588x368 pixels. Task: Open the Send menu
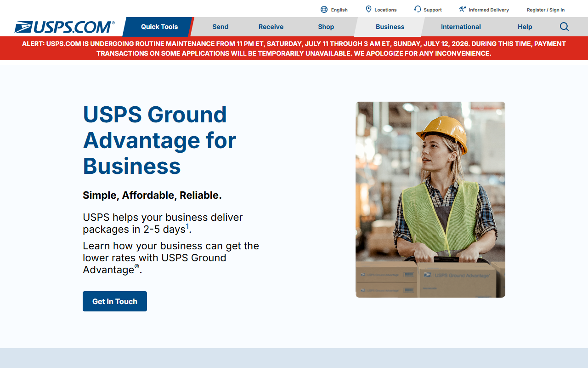tap(220, 27)
